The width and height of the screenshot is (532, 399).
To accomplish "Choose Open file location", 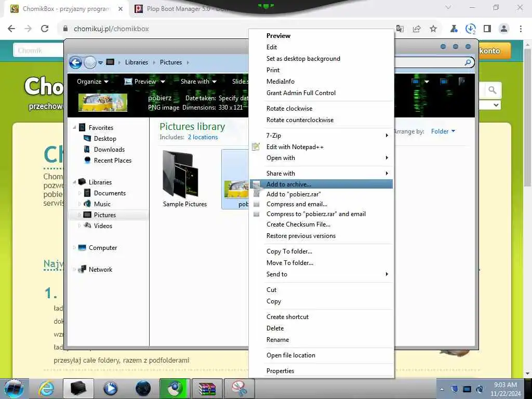I will click(321, 355).
